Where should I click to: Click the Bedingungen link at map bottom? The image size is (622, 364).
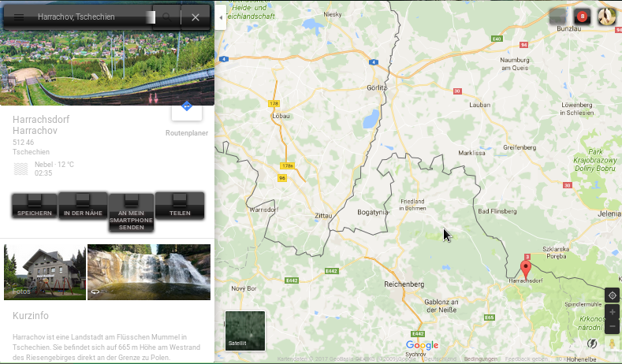click(480, 358)
